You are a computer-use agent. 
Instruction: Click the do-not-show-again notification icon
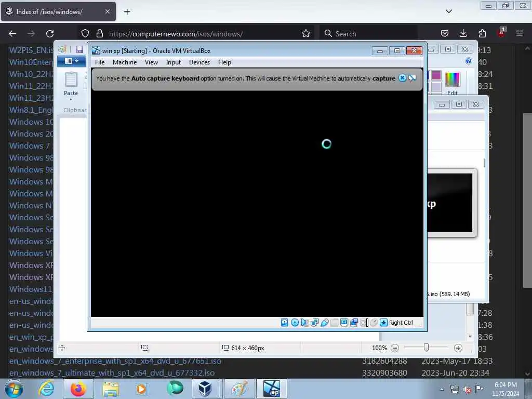click(x=412, y=78)
